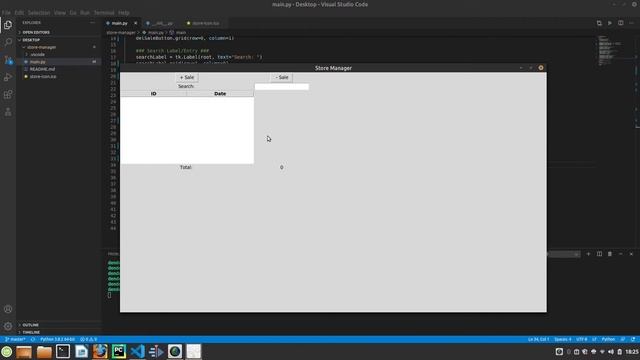Split the editor to the right
The width and height of the screenshot is (640, 360).
pyautogui.click(x=620, y=23)
